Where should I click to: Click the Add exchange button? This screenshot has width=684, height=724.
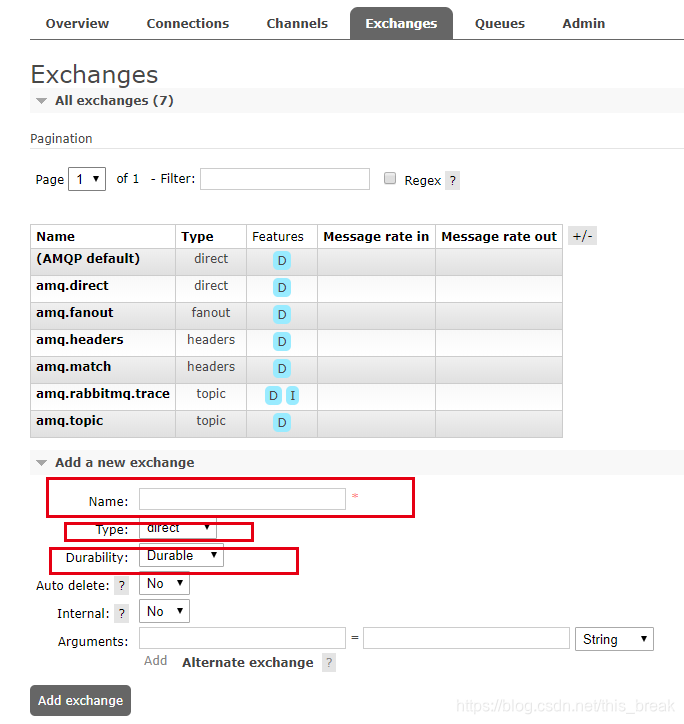click(x=80, y=700)
